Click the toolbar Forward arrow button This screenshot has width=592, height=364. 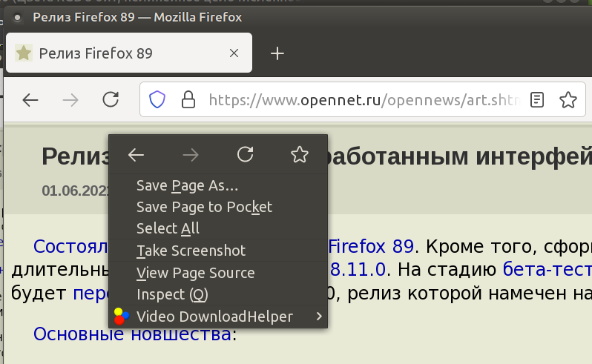click(70, 100)
